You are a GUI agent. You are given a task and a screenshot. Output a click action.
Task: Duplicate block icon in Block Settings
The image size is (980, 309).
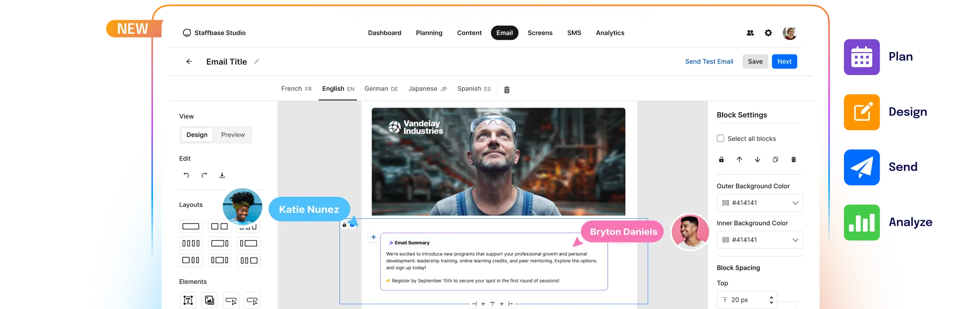(775, 159)
